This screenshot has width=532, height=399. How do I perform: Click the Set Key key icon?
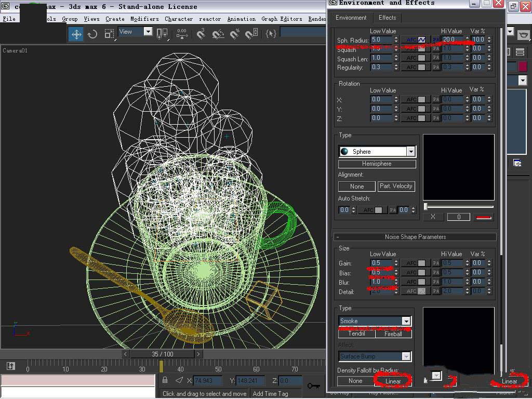(x=313, y=385)
